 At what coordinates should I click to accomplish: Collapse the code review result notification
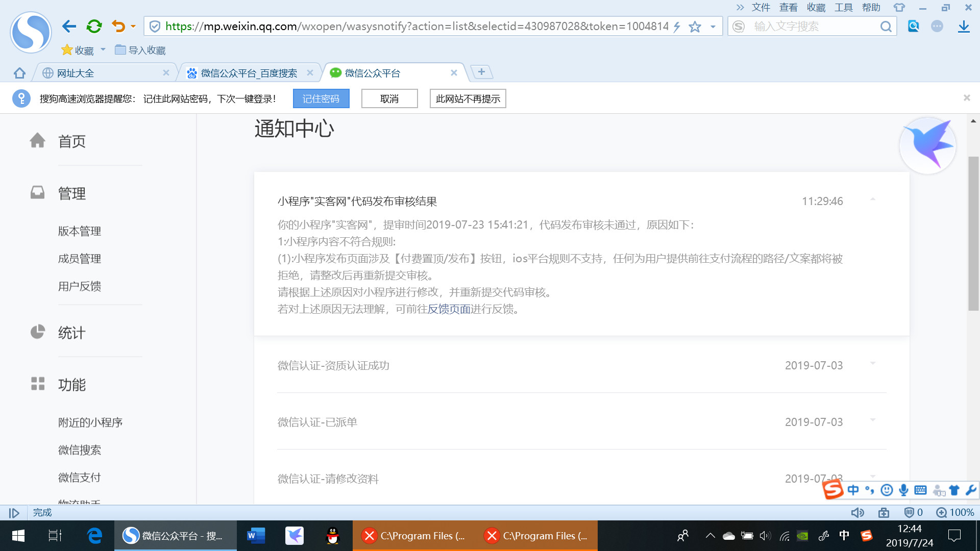[x=873, y=199]
